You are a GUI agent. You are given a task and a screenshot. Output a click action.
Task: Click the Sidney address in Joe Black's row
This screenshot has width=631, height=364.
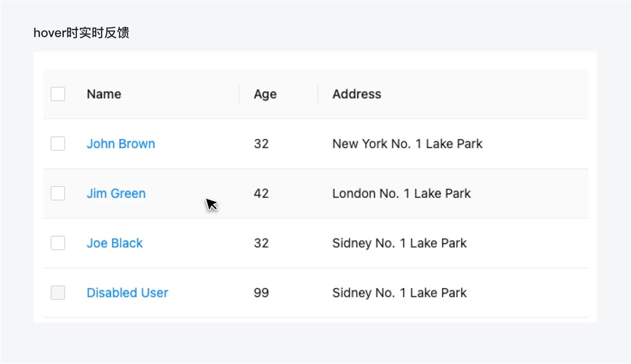pos(399,243)
